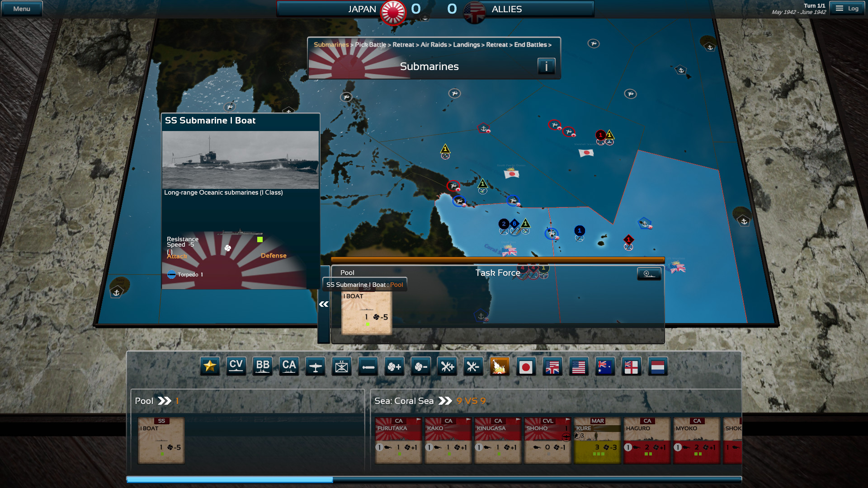Select the burning ship damage icon
Viewport: 868px width, 488px height.
499,366
